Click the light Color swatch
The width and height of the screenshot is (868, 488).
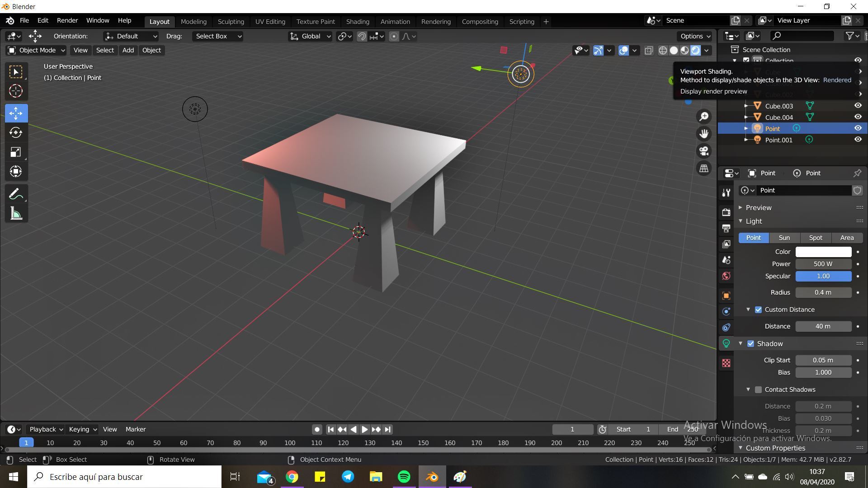823,252
